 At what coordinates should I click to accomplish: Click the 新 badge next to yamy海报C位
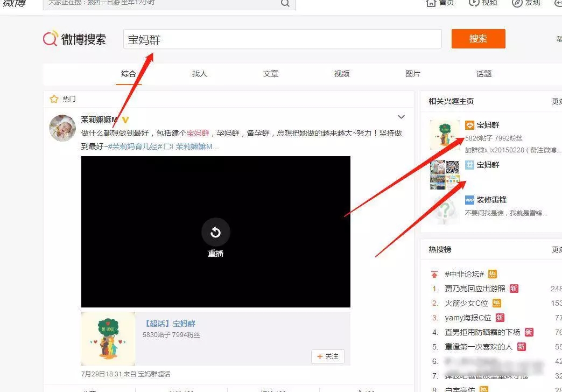[x=500, y=318]
